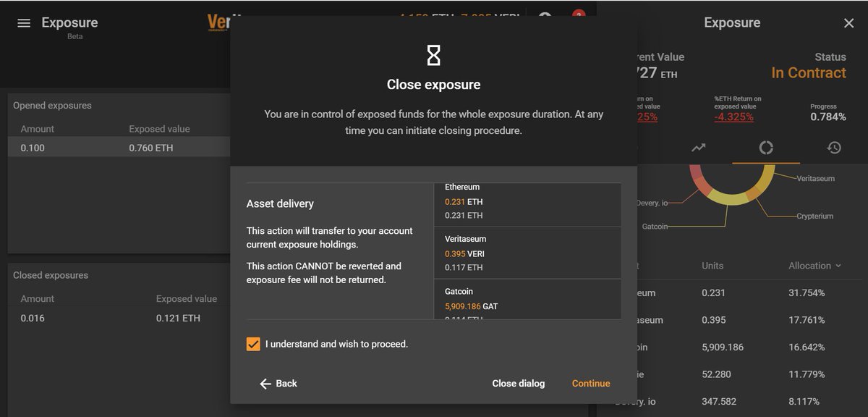Confirm with the Continue button

591,384
